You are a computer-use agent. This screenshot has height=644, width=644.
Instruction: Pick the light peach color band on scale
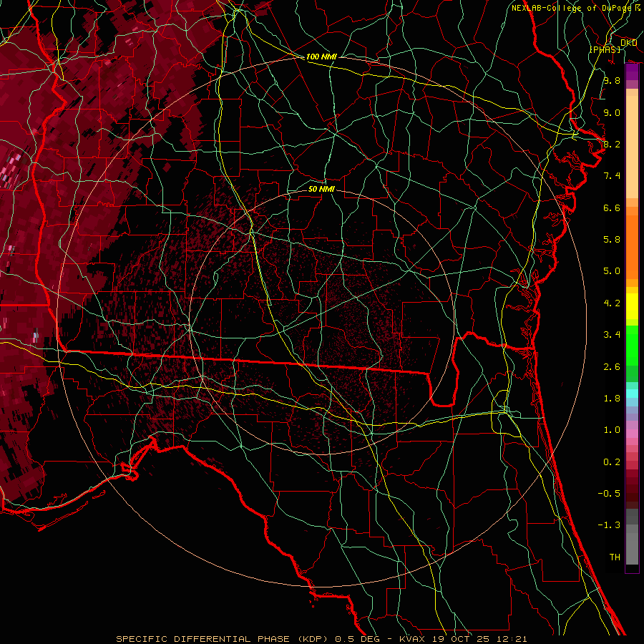(x=632, y=147)
